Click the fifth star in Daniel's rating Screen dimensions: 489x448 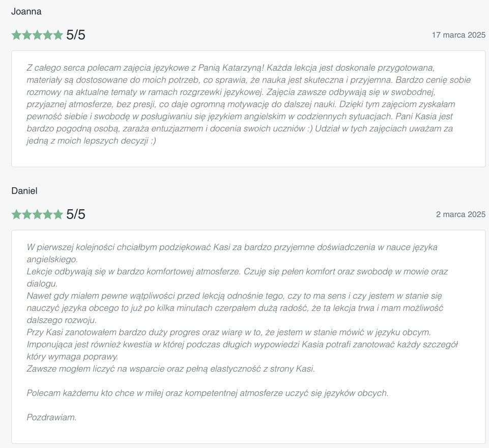(58, 214)
